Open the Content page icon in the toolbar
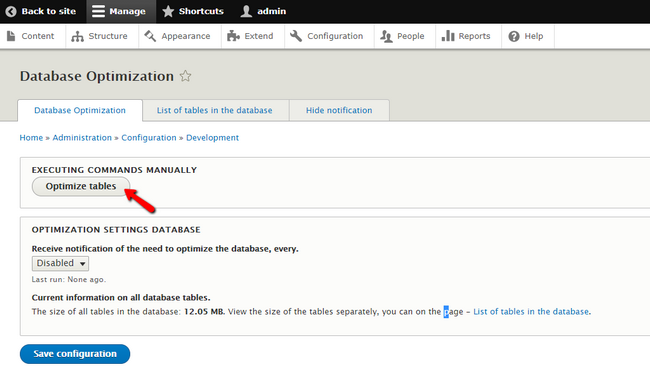 tap(11, 36)
